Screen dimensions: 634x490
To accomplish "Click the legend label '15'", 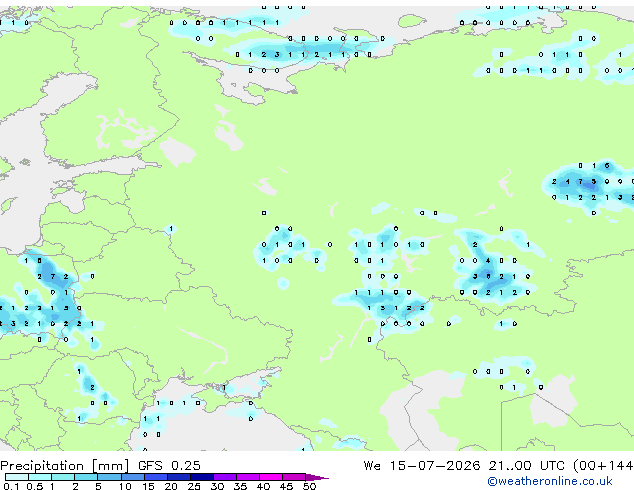I will point(148,486).
